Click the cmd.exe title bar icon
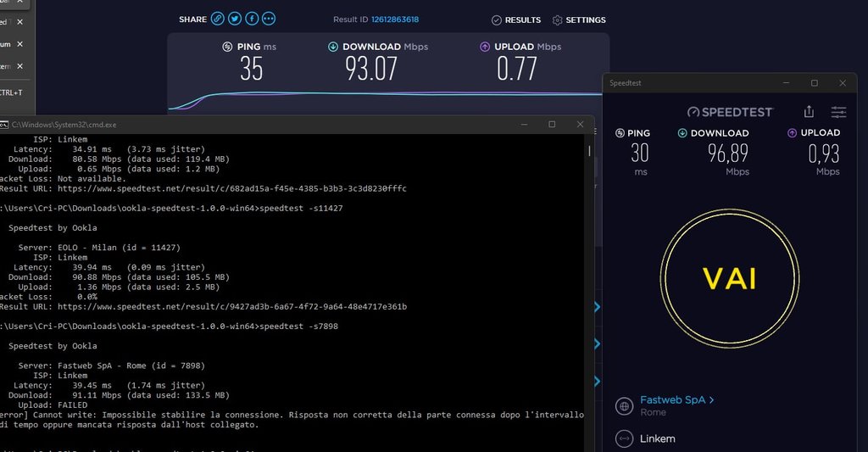The height and width of the screenshot is (452, 868). [x=3, y=125]
